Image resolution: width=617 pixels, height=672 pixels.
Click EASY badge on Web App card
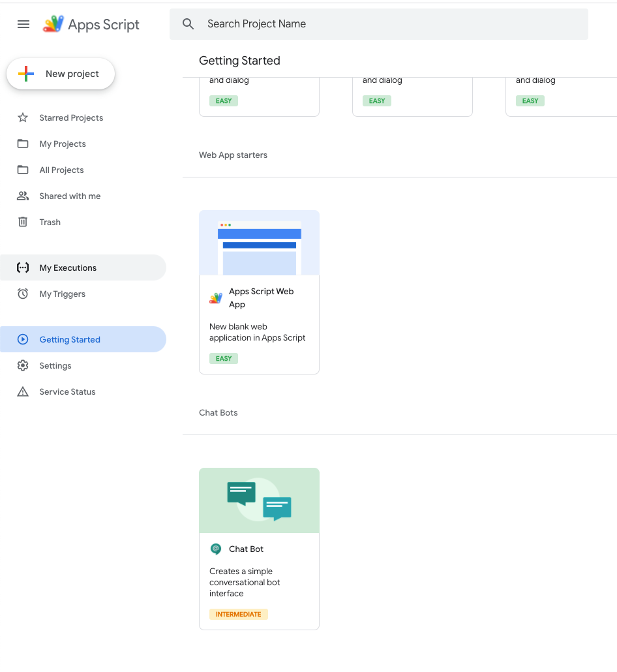224,359
